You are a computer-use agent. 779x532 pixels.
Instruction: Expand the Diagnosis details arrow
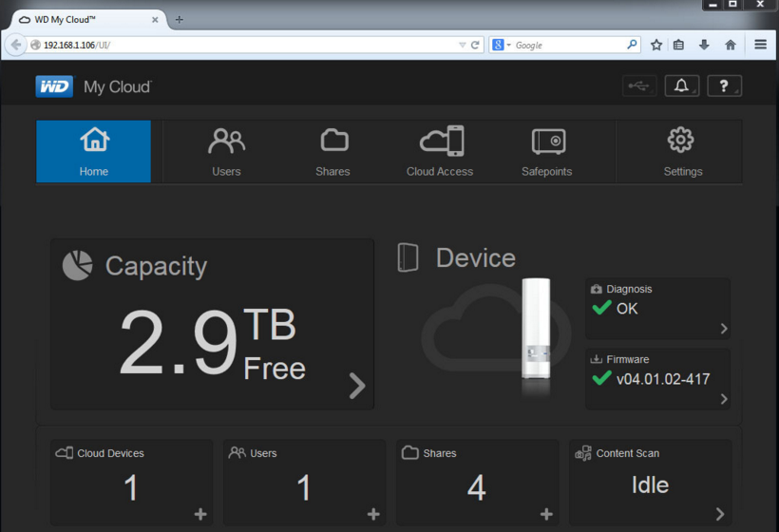pos(724,329)
